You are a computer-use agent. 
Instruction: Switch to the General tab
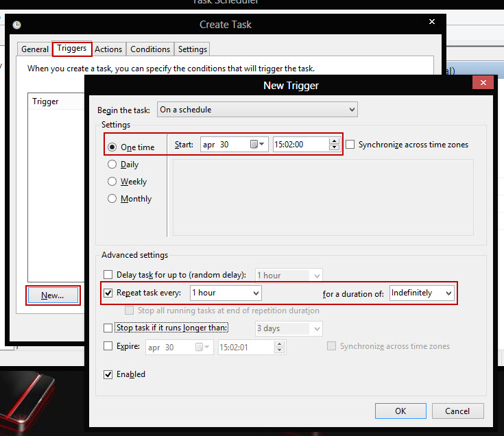(x=35, y=49)
